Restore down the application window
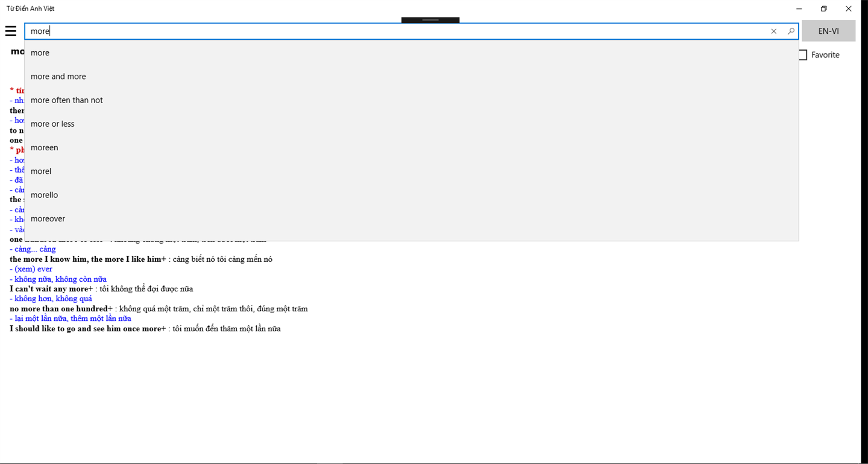868x464 pixels. [824, 8]
